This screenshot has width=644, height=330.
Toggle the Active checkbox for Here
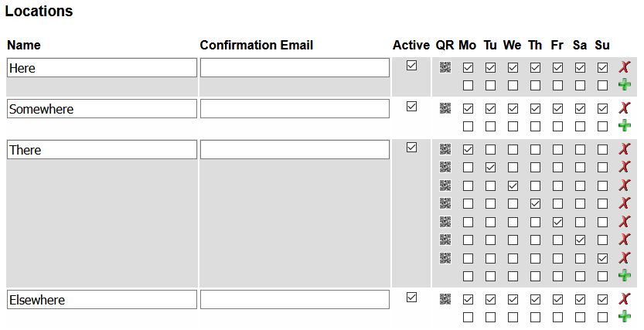click(x=412, y=66)
